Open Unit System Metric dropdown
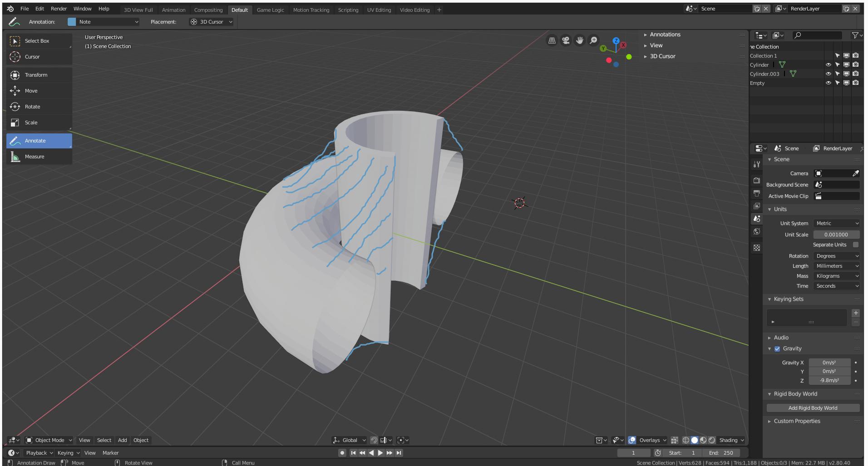Viewport: 868px width, 466px height. click(x=836, y=223)
